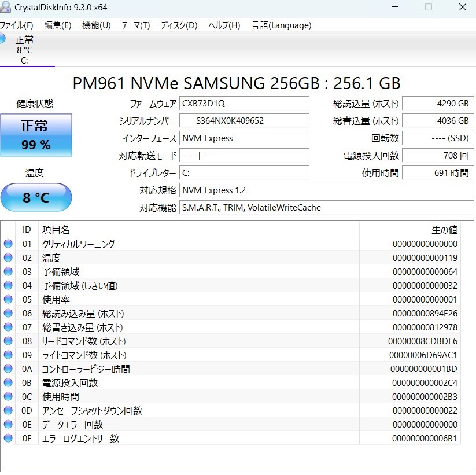
Task: Open the テーマ(T) menu
Action: click(135, 25)
